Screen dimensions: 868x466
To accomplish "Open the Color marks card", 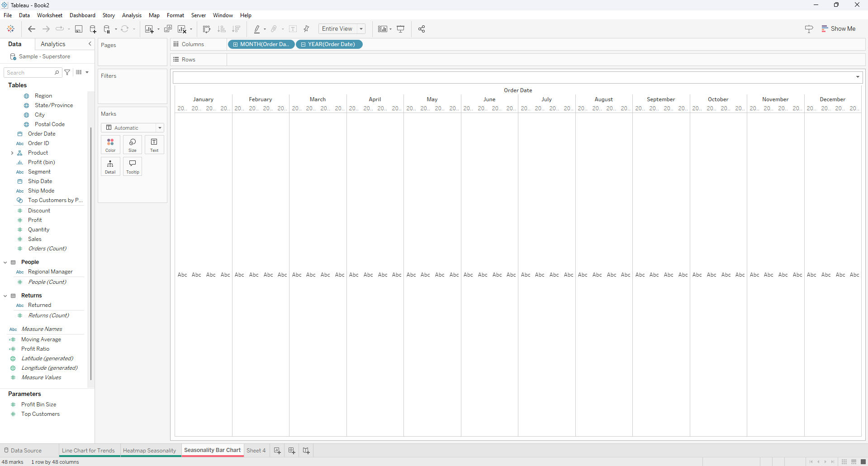I will 110,145.
